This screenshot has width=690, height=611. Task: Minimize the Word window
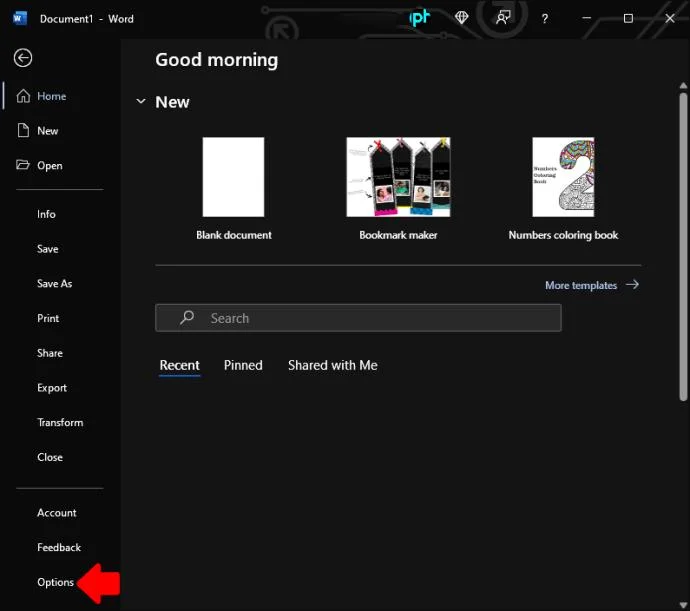pyautogui.click(x=586, y=18)
